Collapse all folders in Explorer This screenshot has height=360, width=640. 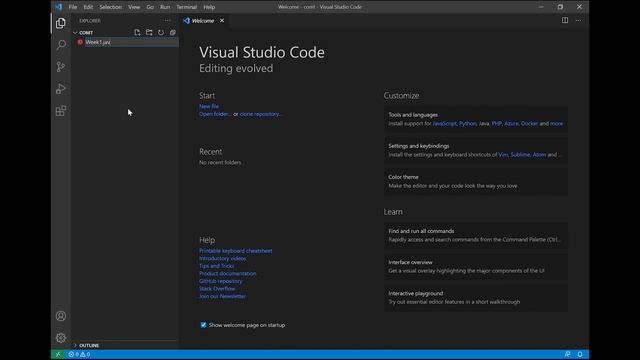(173, 32)
